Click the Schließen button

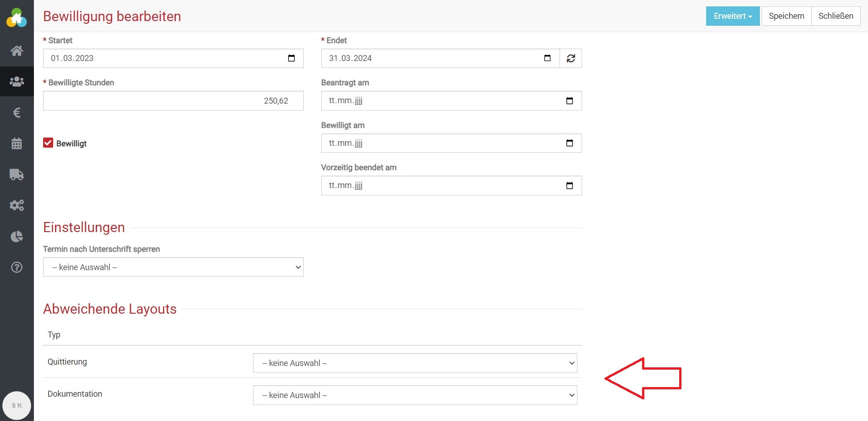pyautogui.click(x=835, y=16)
